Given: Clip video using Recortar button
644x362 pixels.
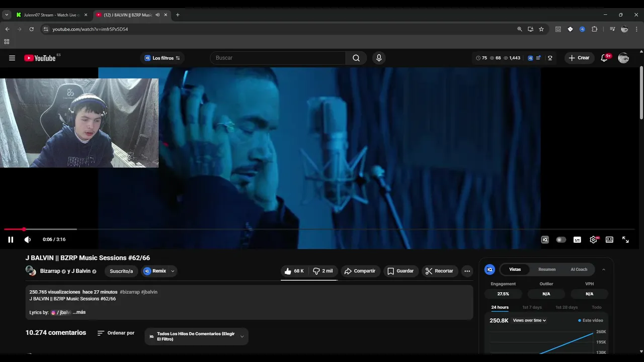Looking at the screenshot, I should (x=440, y=271).
